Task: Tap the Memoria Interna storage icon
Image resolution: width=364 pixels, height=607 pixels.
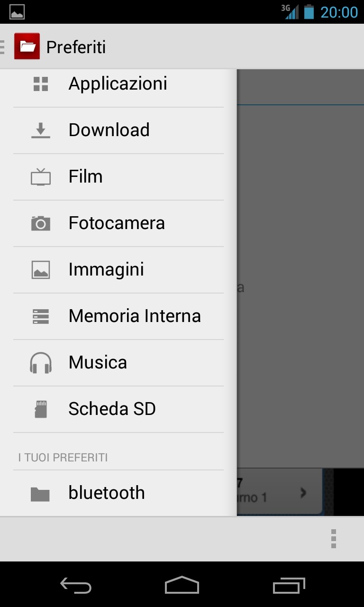Action: [x=41, y=316]
